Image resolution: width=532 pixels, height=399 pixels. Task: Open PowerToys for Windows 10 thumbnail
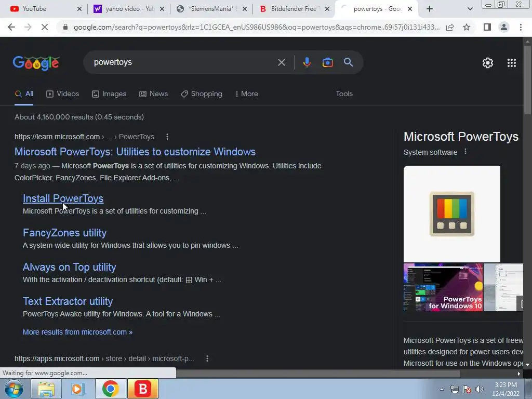[x=443, y=287]
